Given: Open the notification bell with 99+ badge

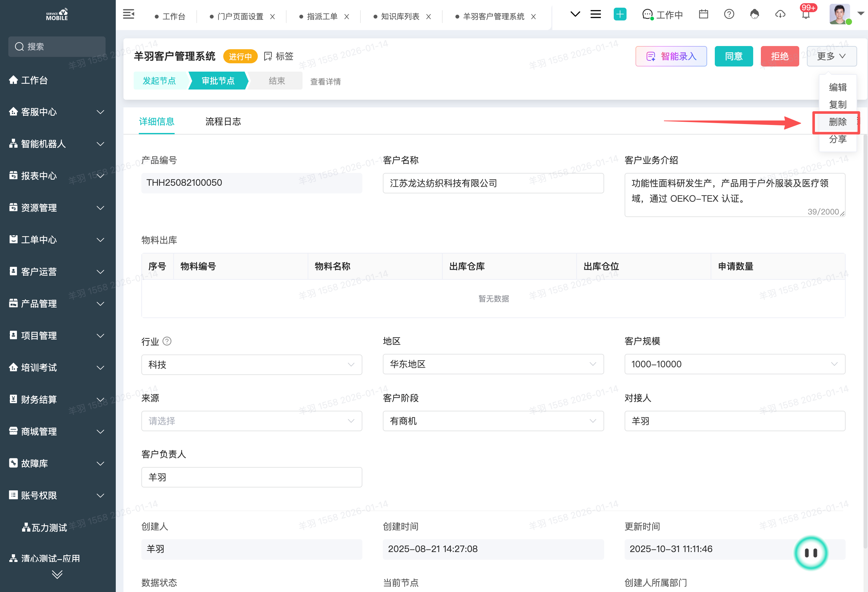Looking at the screenshot, I should coord(806,15).
